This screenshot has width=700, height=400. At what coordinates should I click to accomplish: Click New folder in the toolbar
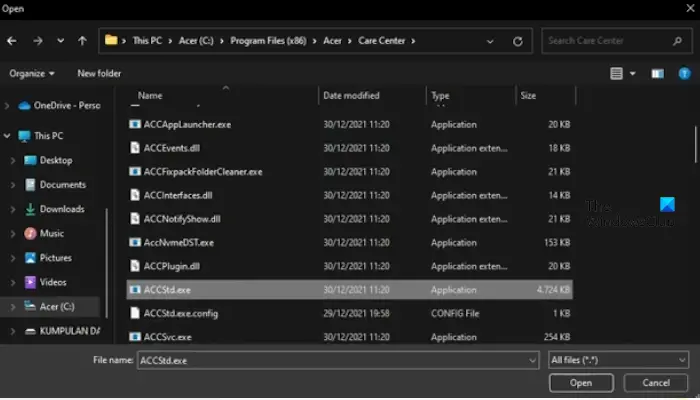[x=99, y=74]
